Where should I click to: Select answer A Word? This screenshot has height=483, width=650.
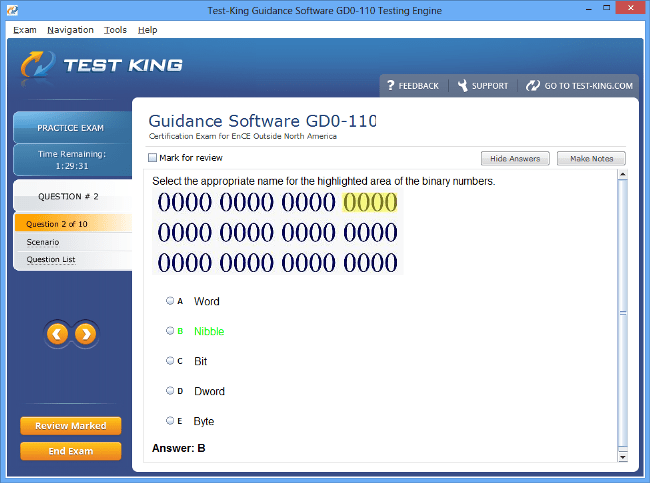(x=170, y=301)
